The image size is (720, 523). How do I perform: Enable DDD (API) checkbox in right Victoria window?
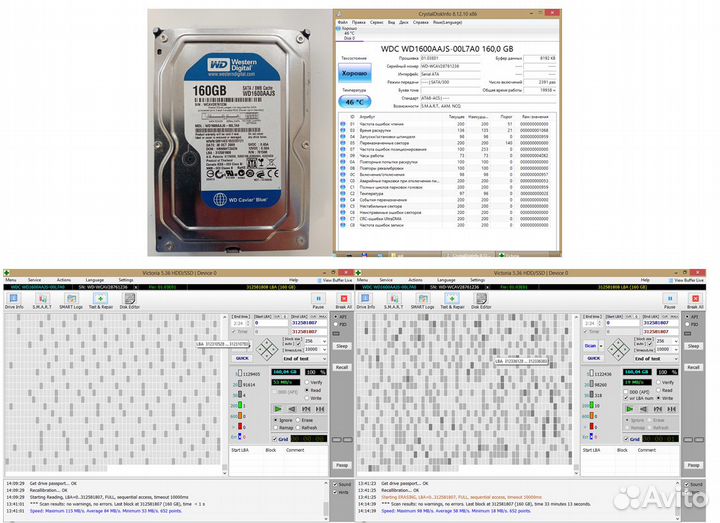pos(627,391)
